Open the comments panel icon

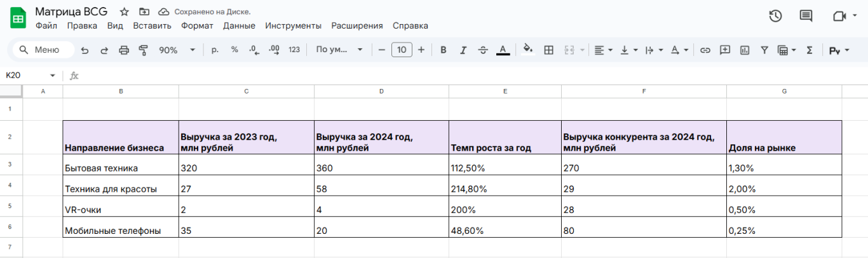tap(806, 17)
